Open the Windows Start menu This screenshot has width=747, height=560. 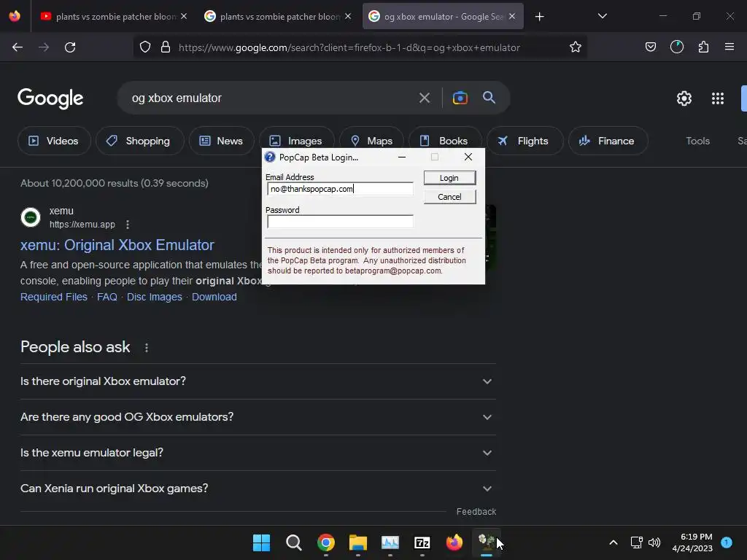[x=261, y=542]
